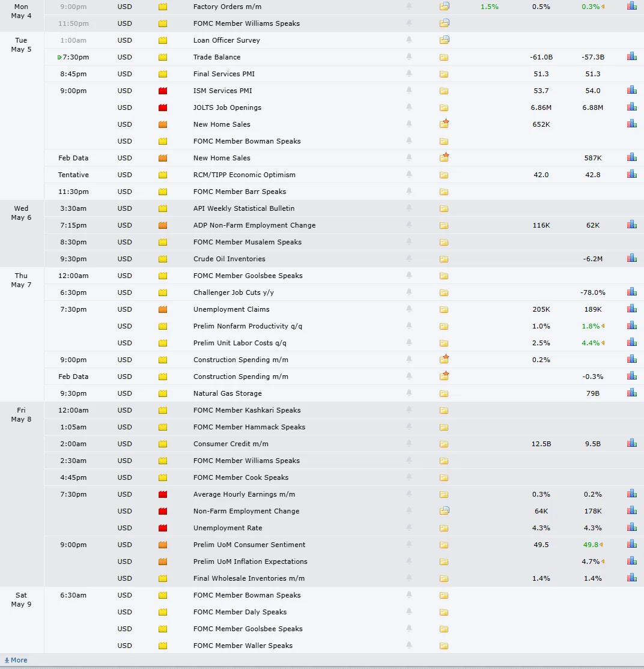Expand revision arrow beside Prelim UoM Consumer Sentiment previous
Image resolution: width=644 pixels, height=669 pixels.
coord(603,545)
